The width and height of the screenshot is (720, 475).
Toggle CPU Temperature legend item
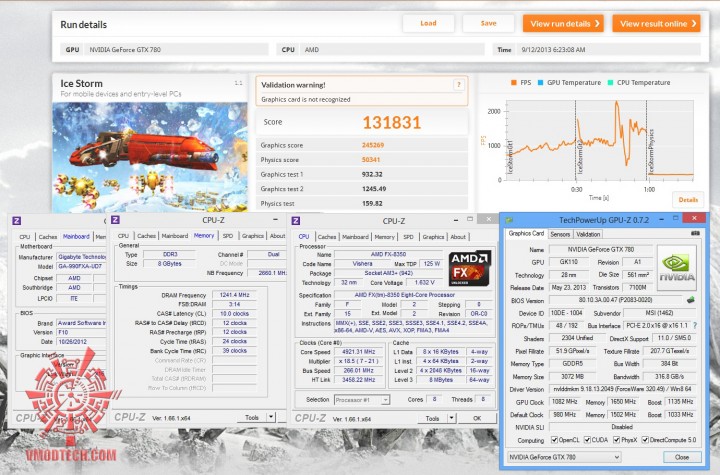639,83
